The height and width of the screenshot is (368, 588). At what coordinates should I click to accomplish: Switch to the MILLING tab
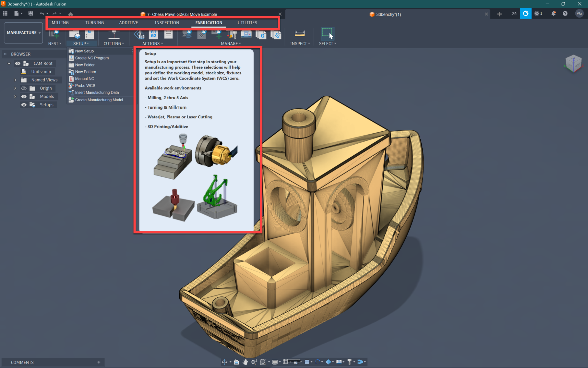[x=60, y=23]
